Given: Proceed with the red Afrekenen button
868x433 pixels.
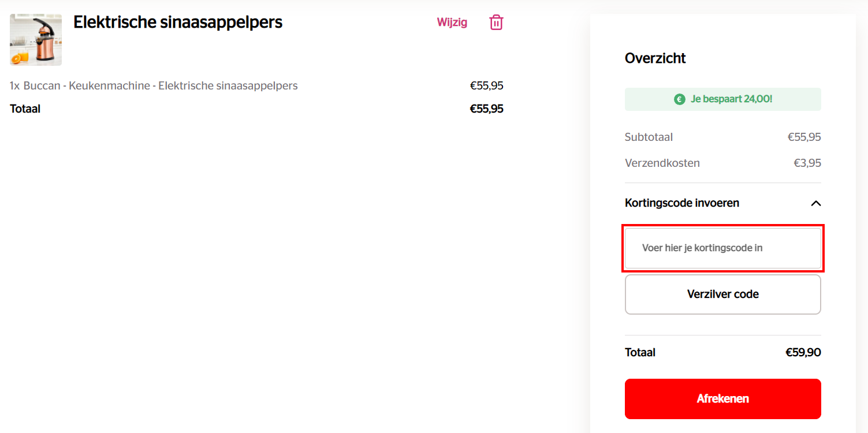Looking at the screenshot, I should click(x=723, y=399).
